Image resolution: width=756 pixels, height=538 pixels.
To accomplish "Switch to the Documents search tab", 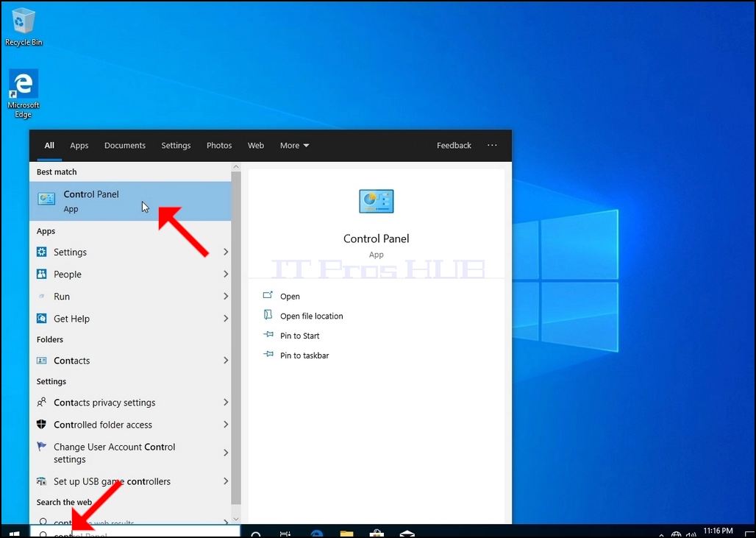I will (x=125, y=145).
